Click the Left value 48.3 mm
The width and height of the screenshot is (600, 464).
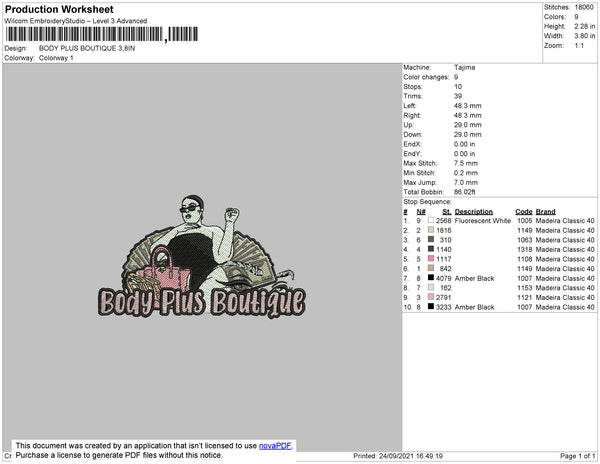[x=468, y=106]
